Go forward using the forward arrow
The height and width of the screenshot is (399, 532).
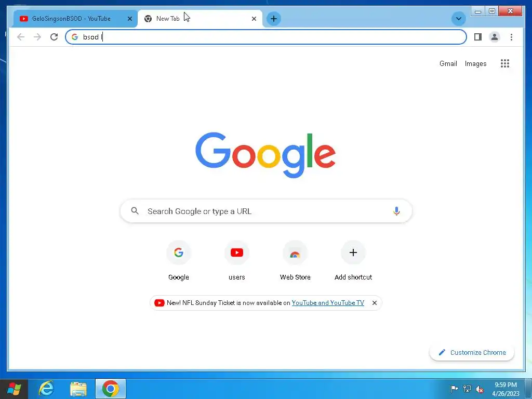click(x=37, y=37)
